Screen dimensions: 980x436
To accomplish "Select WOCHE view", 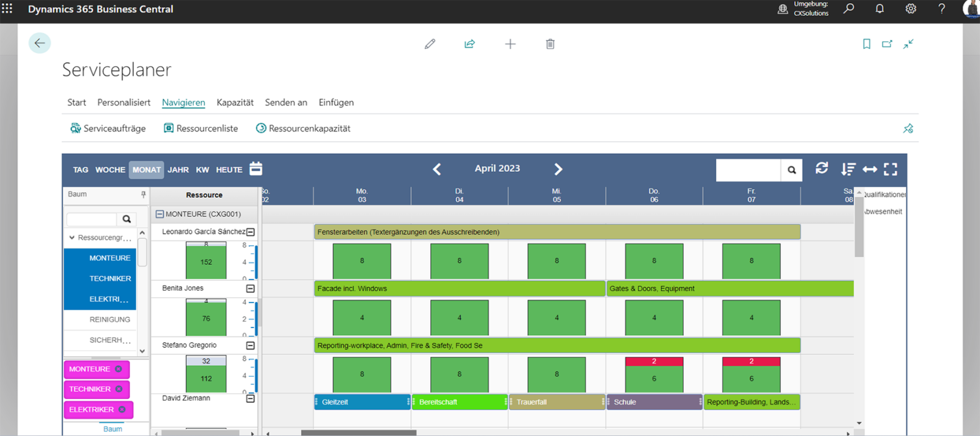I will (110, 170).
